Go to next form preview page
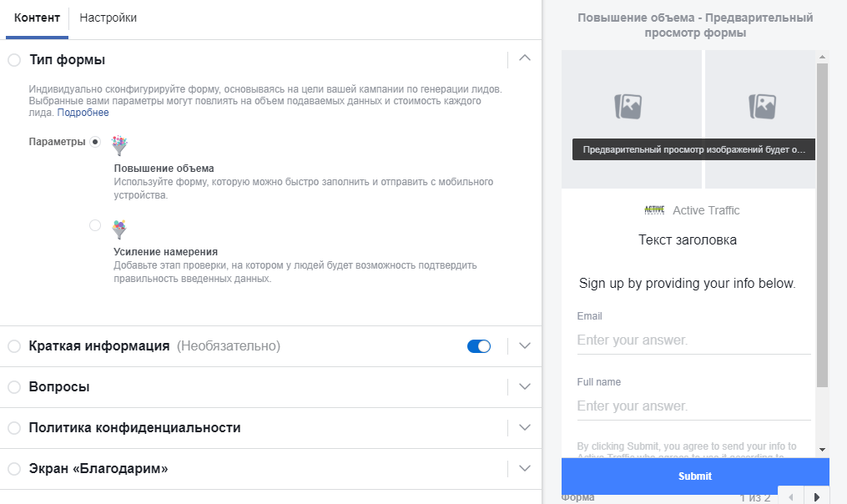The height and width of the screenshot is (504, 847). (x=817, y=497)
